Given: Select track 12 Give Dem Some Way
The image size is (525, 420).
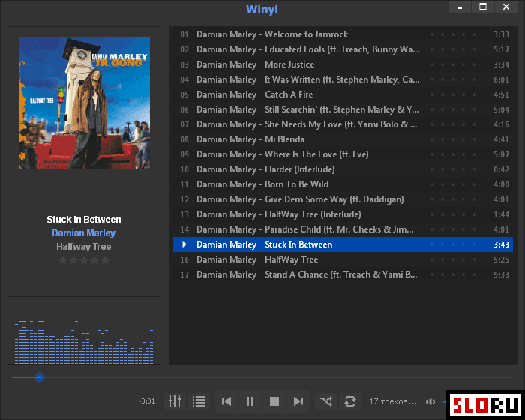Looking at the screenshot, I should (x=343, y=199).
